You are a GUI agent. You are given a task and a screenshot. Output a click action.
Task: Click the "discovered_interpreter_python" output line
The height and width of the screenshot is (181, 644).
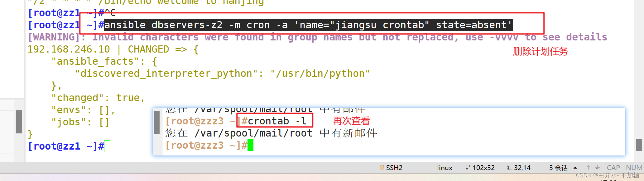click(x=222, y=73)
